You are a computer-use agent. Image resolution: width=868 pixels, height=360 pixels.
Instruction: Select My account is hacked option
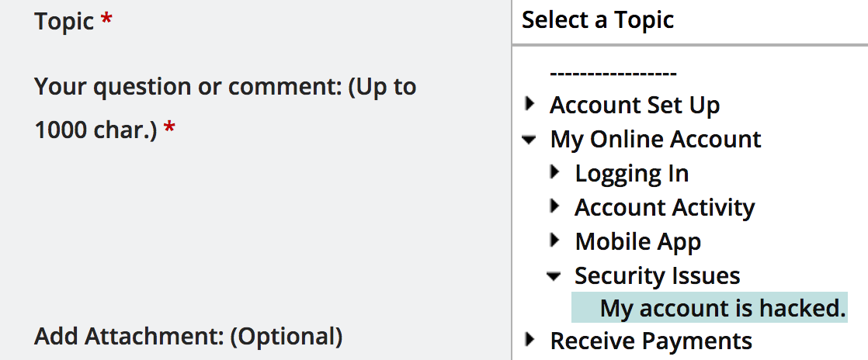(x=709, y=308)
